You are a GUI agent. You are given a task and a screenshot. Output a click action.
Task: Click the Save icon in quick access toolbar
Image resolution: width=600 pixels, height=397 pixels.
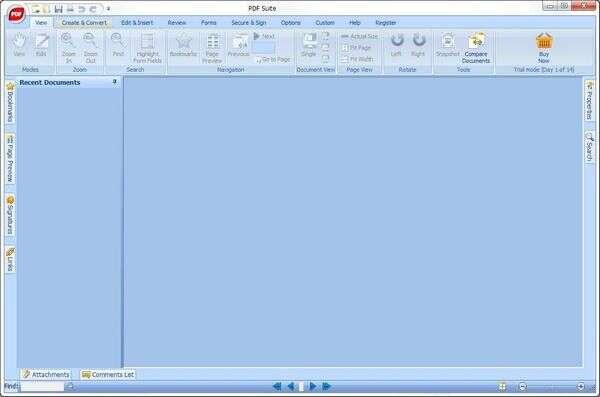click(x=59, y=8)
